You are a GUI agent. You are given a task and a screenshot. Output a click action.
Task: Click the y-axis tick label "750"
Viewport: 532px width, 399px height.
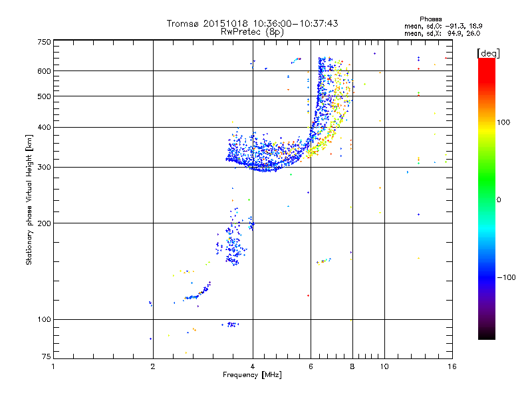point(44,42)
